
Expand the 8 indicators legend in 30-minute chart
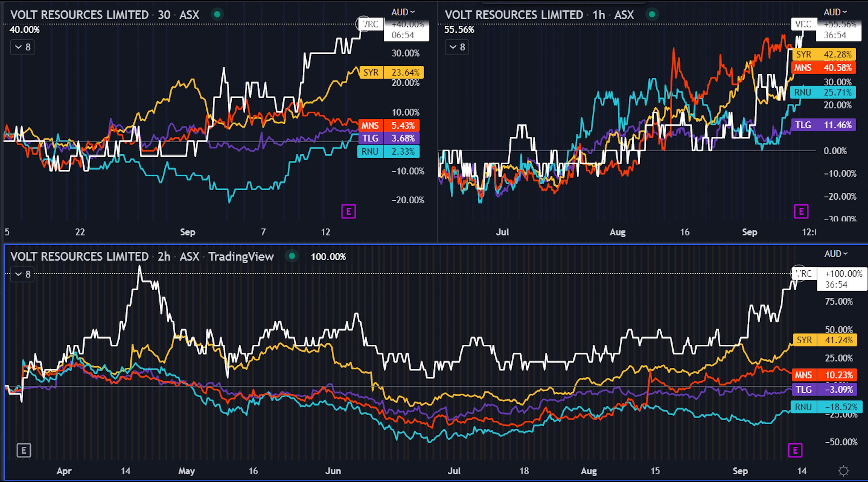click(x=22, y=47)
